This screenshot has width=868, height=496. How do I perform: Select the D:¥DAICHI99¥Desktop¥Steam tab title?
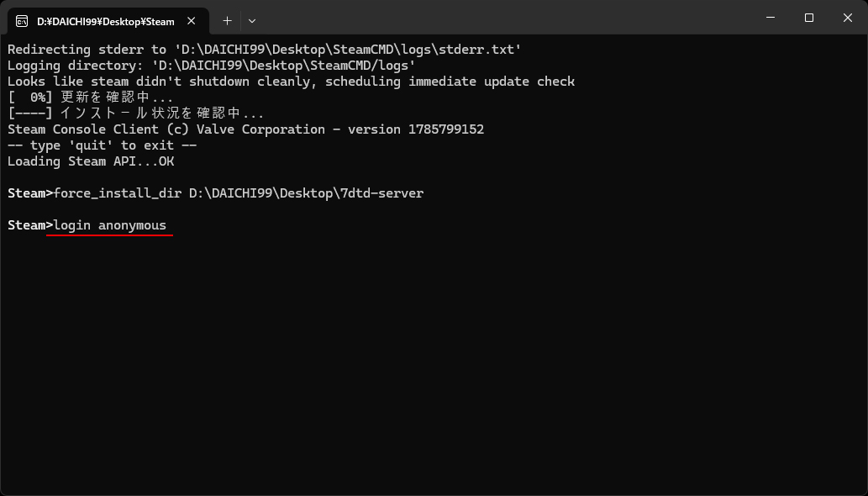106,22
